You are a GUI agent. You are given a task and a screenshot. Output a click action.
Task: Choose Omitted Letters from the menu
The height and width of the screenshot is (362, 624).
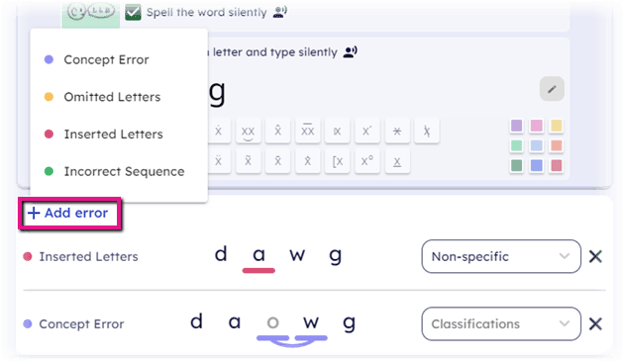112,97
